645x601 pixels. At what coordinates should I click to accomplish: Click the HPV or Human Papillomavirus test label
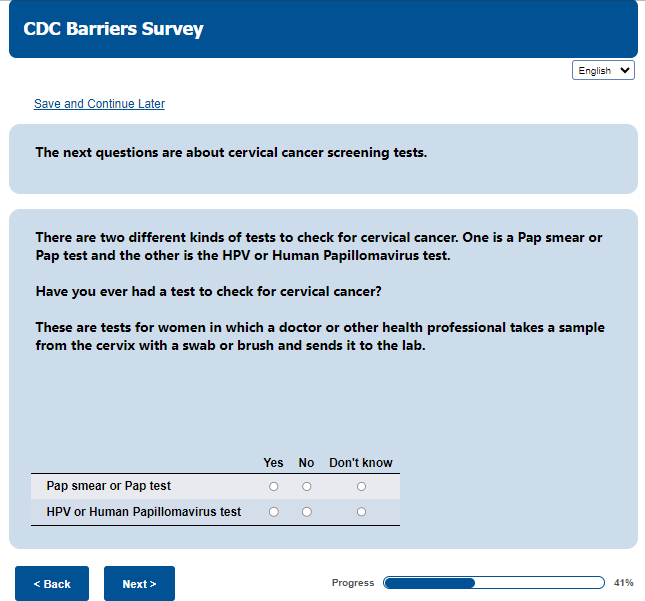coord(143,512)
